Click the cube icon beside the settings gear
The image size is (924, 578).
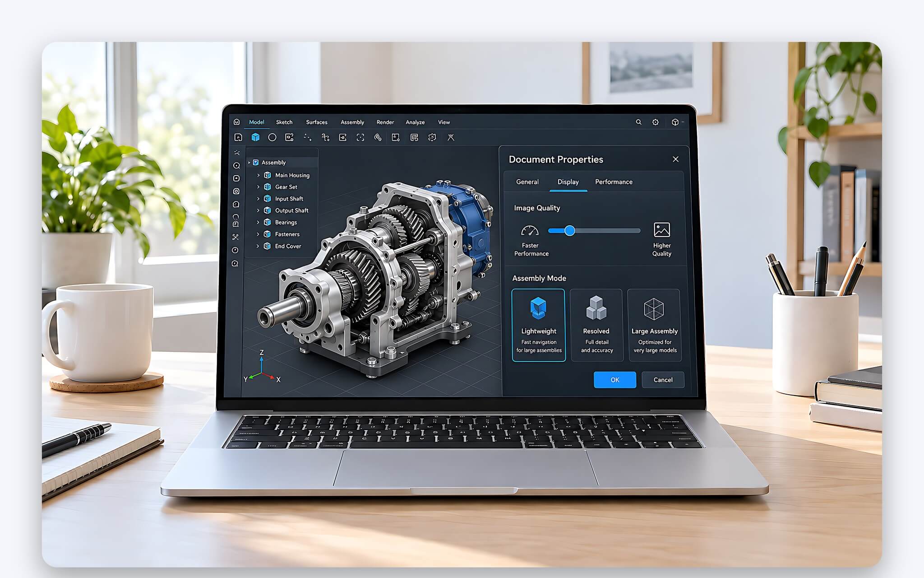[675, 122]
